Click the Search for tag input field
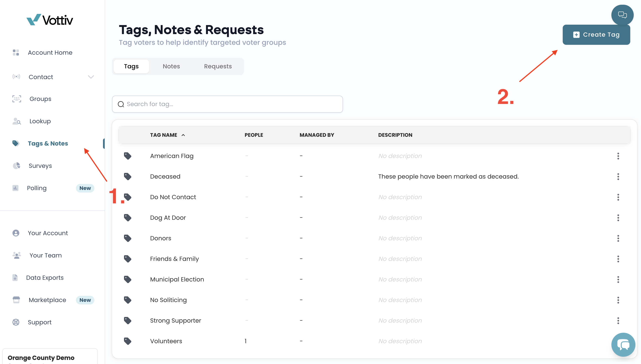Screen dimensions: 641x364 [227, 104]
